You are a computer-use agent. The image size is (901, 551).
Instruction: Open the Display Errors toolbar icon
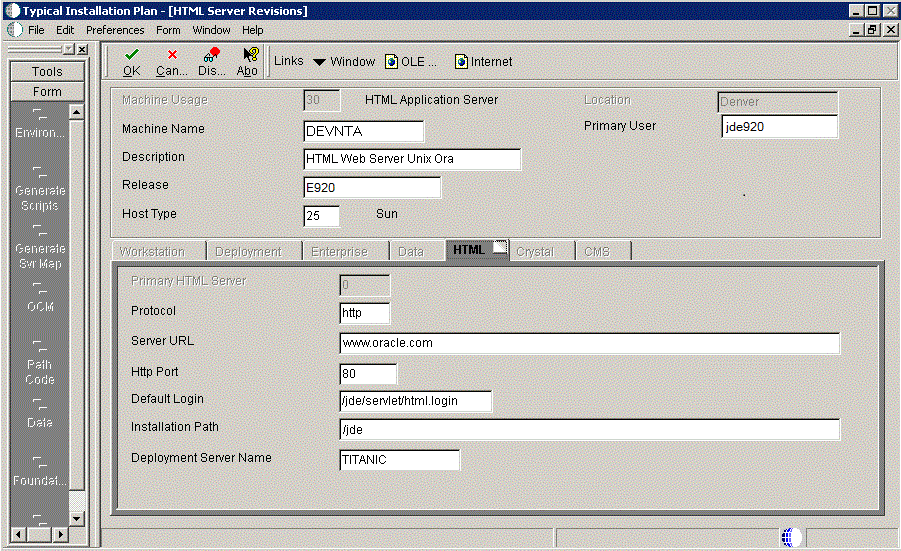211,55
